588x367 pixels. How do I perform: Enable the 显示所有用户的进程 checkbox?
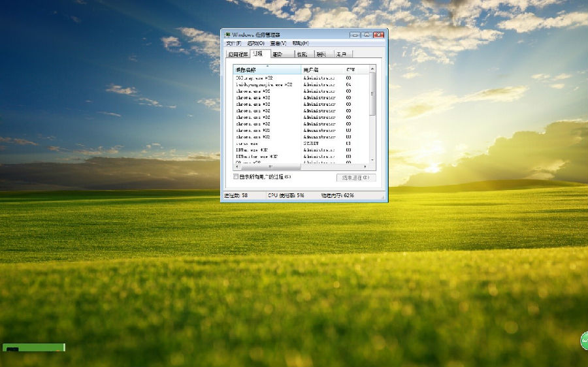(237, 177)
